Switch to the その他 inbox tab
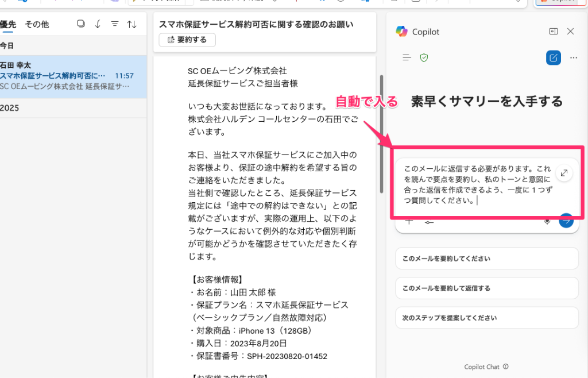Viewport: 588px width, 378px height. [37, 24]
